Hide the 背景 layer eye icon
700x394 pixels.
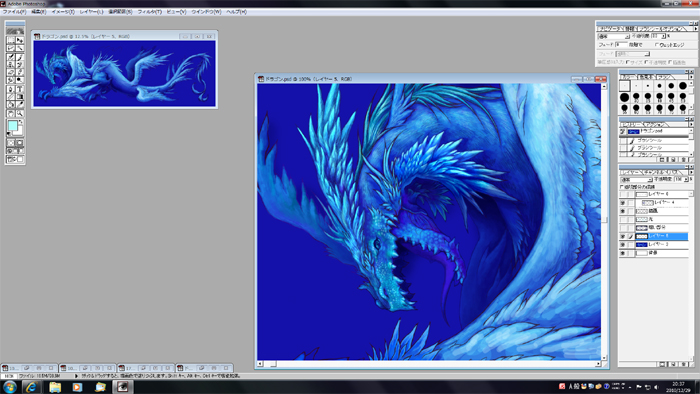623,253
